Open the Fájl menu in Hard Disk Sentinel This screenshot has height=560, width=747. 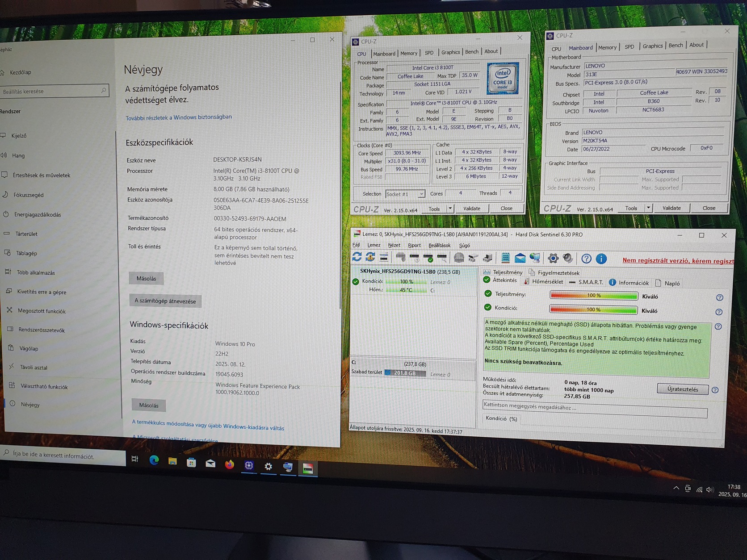point(356,245)
